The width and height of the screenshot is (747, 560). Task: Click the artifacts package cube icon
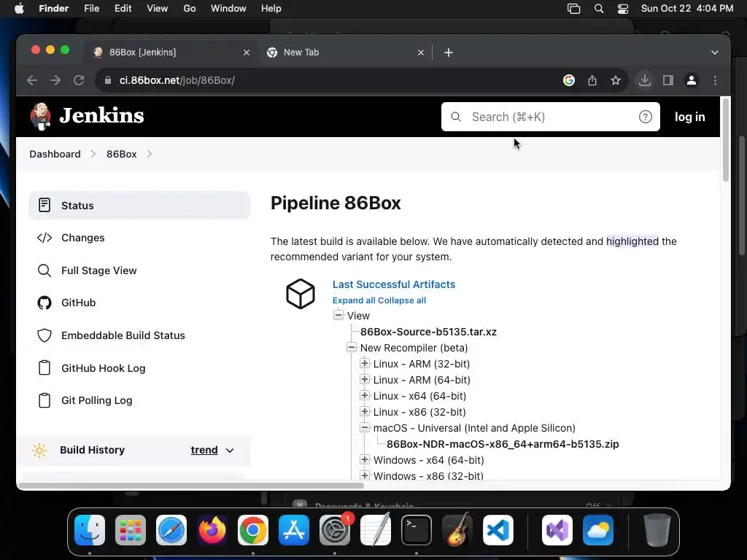click(x=300, y=294)
